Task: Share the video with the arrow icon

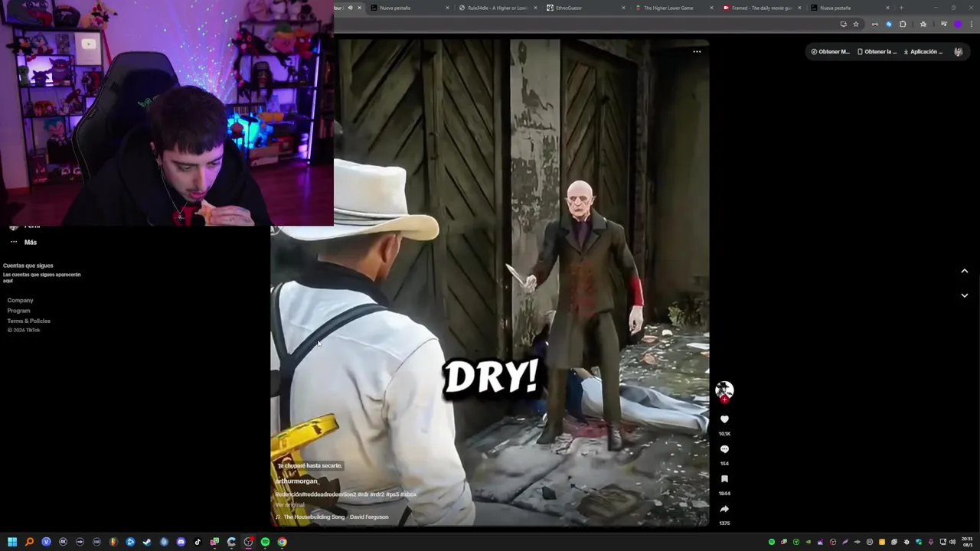Action: pos(724,509)
